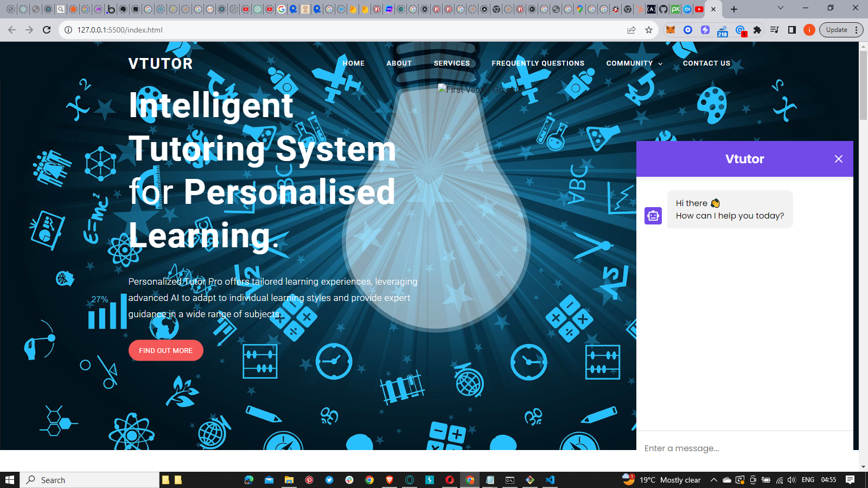This screenshot has height=488, width=868.
Task: Open VS Code from taskbar
Action: click(x=550, y=480)
